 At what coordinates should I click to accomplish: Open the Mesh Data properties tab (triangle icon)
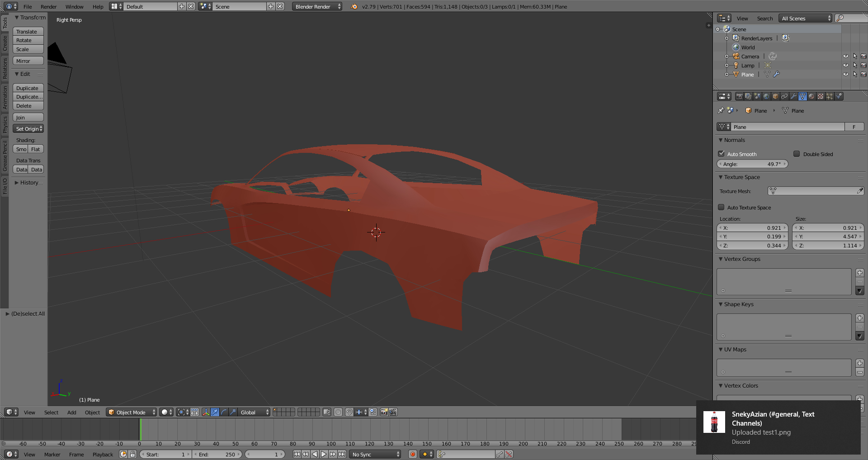[802, 96]
